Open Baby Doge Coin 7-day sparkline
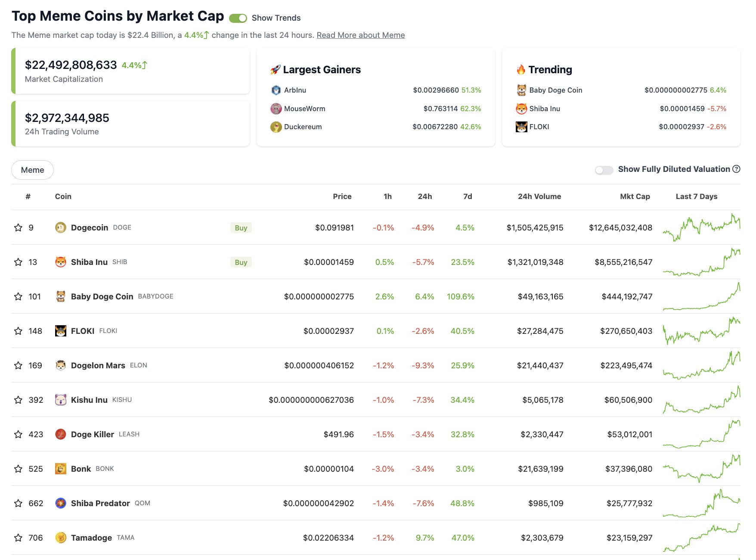 (x=701, y=296)
